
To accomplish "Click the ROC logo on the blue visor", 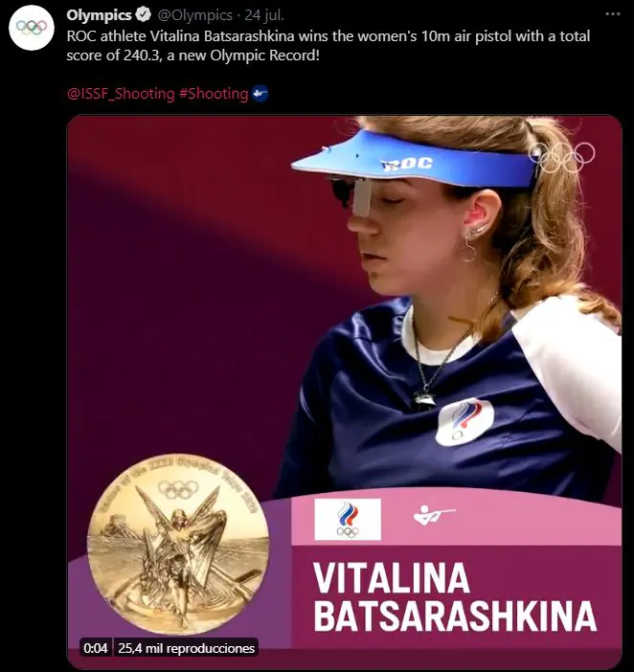I will (x=407, y=164).
